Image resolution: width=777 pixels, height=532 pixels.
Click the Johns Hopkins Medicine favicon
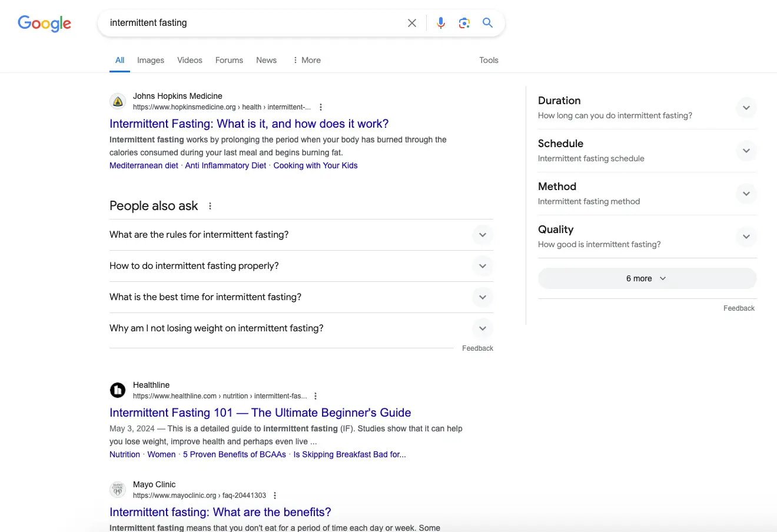point(118,101)
